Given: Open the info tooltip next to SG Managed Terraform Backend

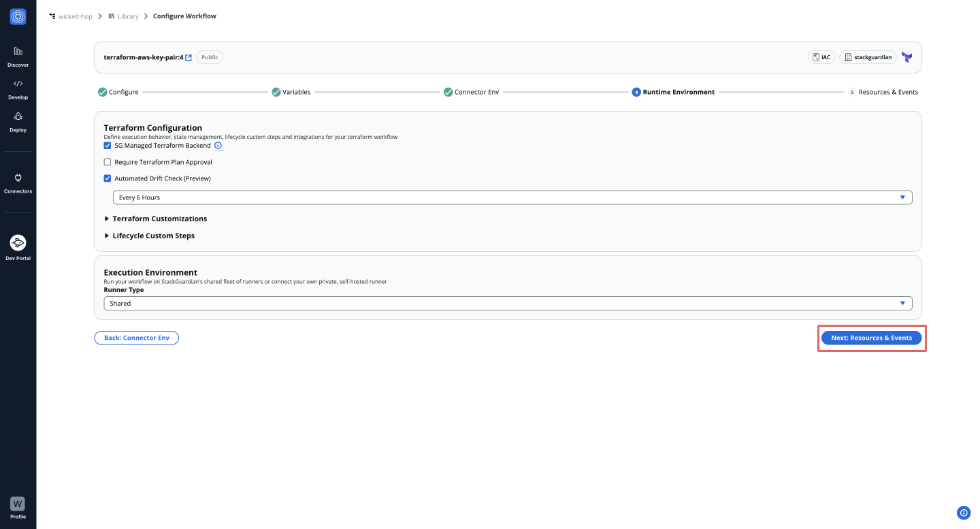Looking at the screenshot, I should pyautogui.click(x=218, y=145).
